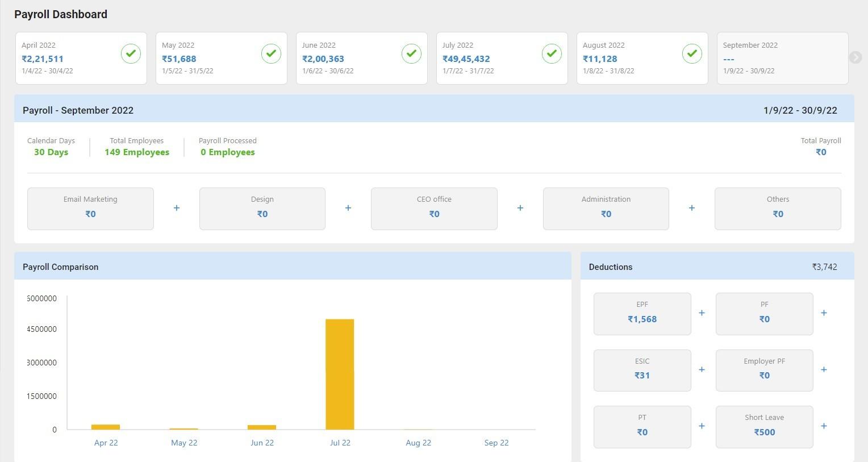Click the Apr 22 bar in the chart
This screenshot has width=868, height=462.
pyautogui.click(x=106, y=427)
